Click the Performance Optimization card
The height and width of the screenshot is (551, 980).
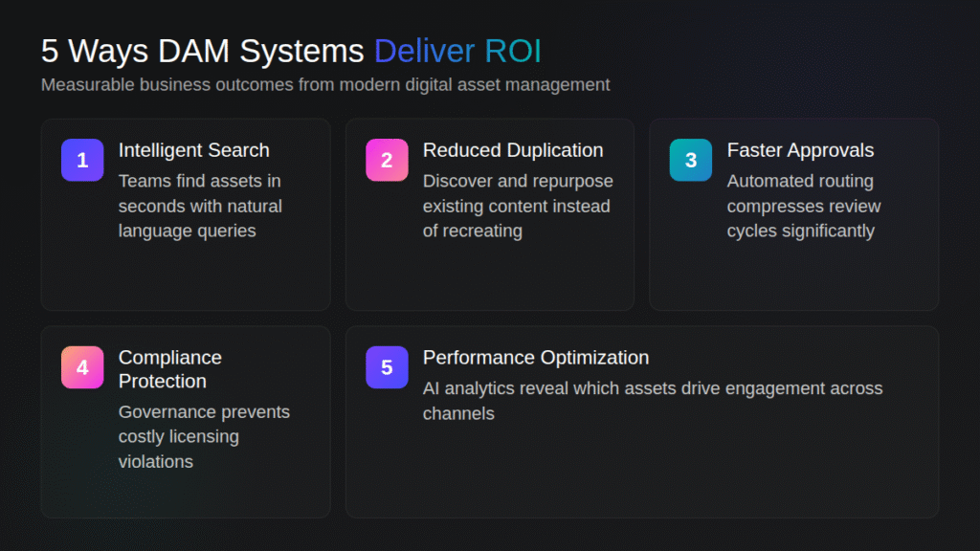[x=641, y=421]
